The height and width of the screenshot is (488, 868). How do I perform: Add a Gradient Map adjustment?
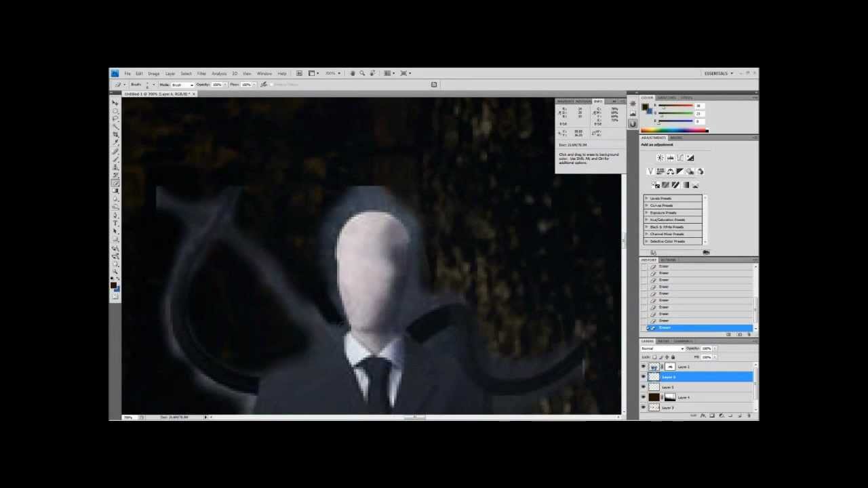[x=686, y=185]
